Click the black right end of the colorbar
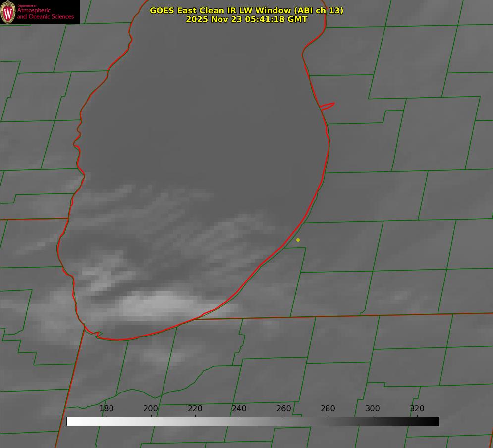The height and width of the screenshot is (448, 493). point(435,421)
